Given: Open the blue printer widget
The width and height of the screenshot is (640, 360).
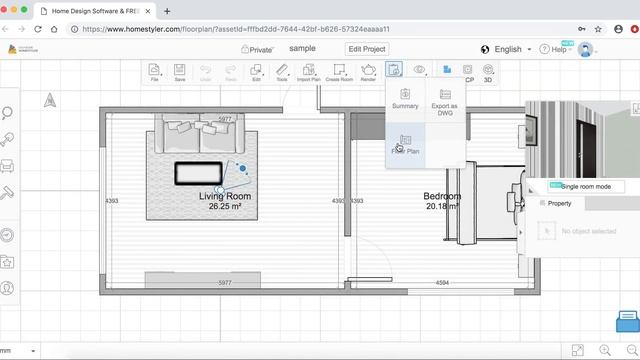Looking at the screenshot, I should pos(627,321).
